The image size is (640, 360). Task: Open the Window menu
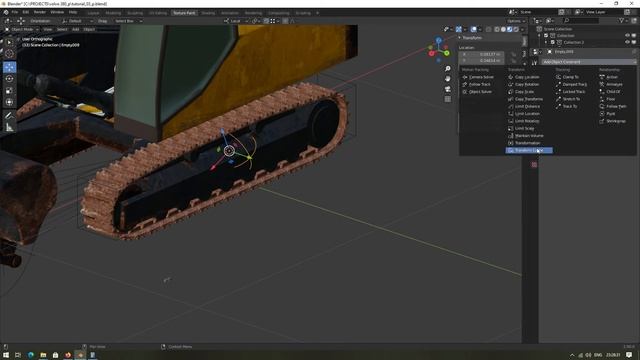(x=57, y=12)
